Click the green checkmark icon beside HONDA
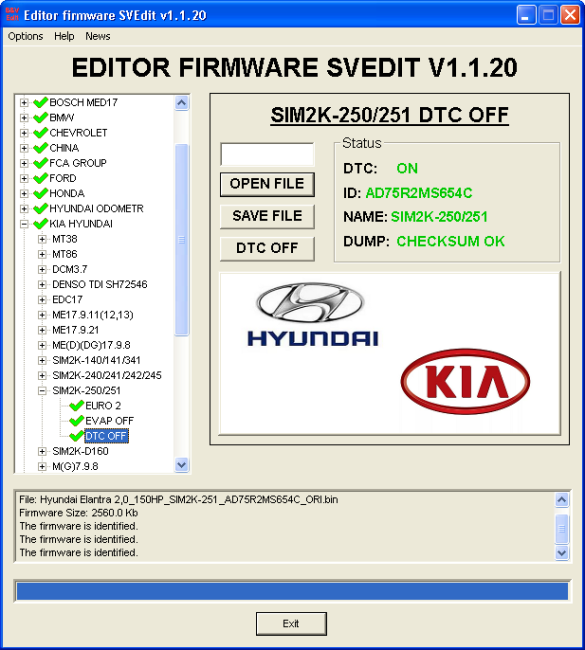Image resolution: width=585 pixels, height=650 pixels. pos(40,193)
